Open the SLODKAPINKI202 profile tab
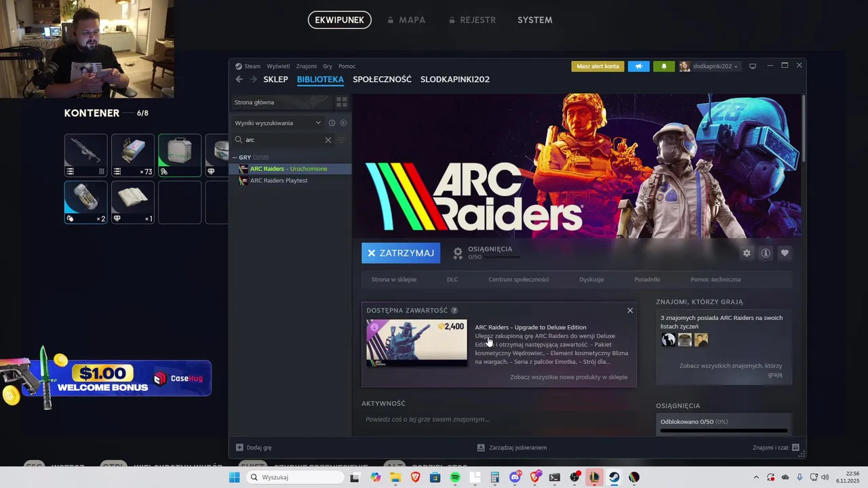 pyautogui.click(x=455, y=79)
